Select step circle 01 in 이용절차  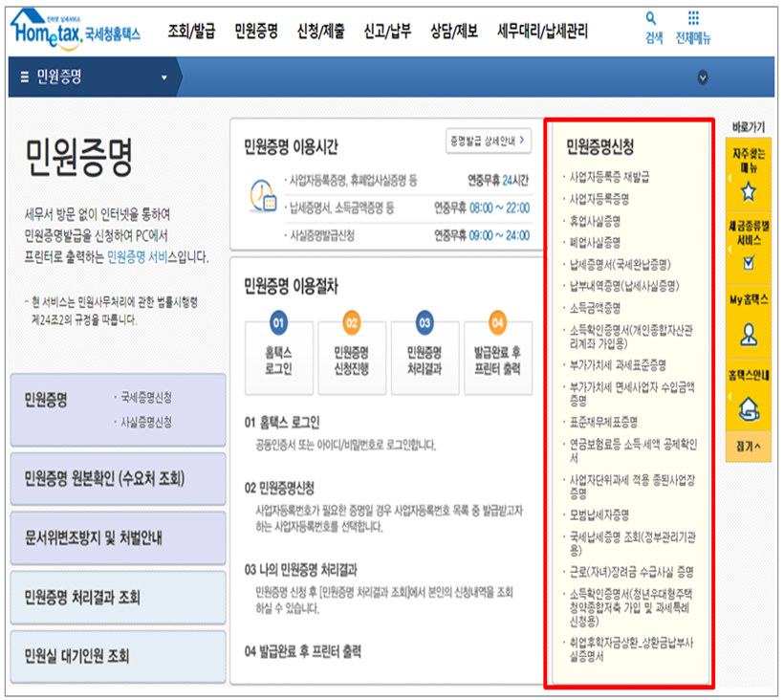(x=278, y=322)
